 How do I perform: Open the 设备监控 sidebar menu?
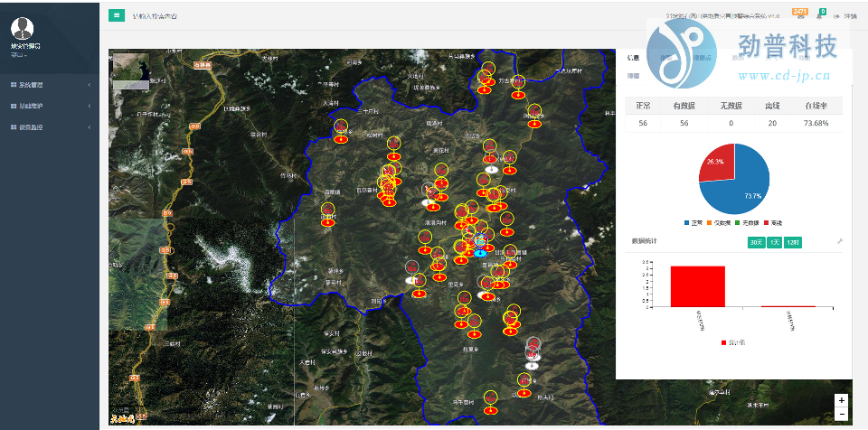[50, 127]
